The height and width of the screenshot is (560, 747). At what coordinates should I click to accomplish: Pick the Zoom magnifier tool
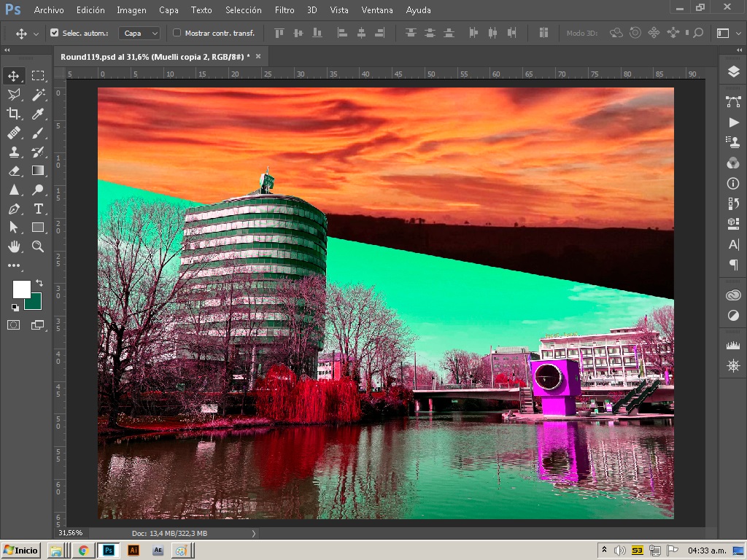coord(38,246)
